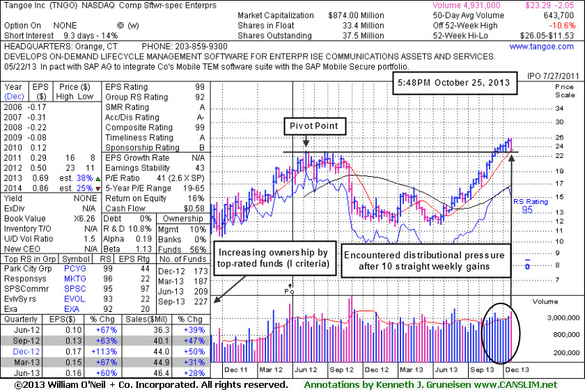Open the www.tangoe.com website link
The image size is (585, 392).
point(541,47)
